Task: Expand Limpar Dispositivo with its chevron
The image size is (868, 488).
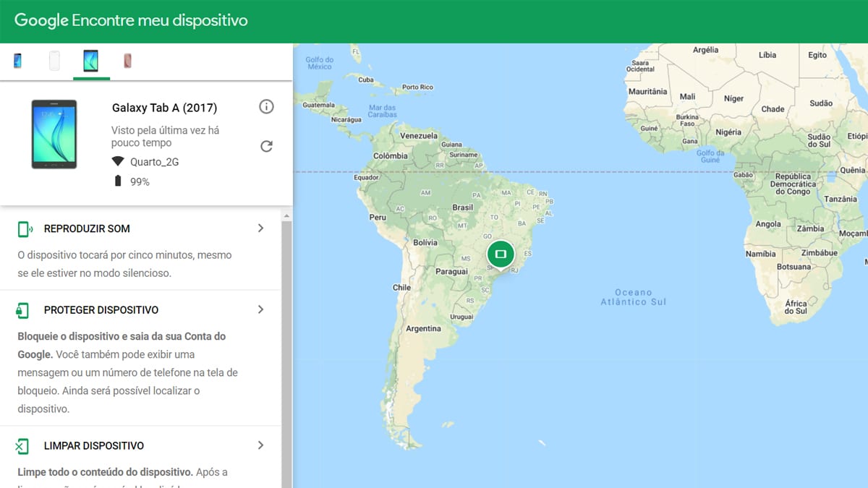Action: (261, 445)
